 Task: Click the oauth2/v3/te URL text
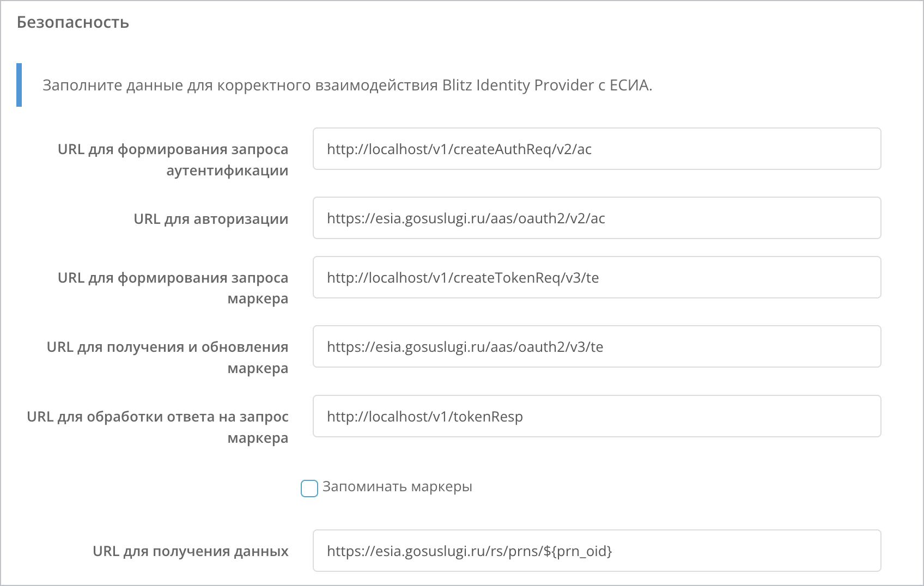coord(465,346)
